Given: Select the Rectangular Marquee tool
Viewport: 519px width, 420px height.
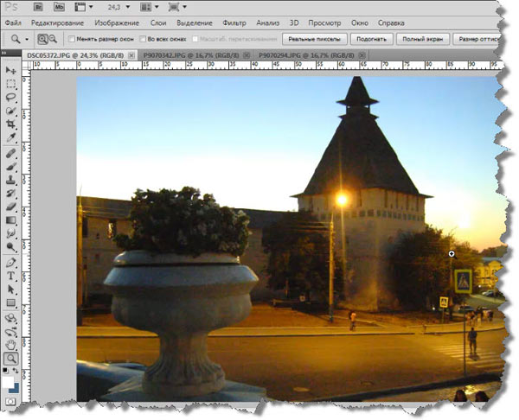Looking at the screenshot, I should (x=11, y=84).
